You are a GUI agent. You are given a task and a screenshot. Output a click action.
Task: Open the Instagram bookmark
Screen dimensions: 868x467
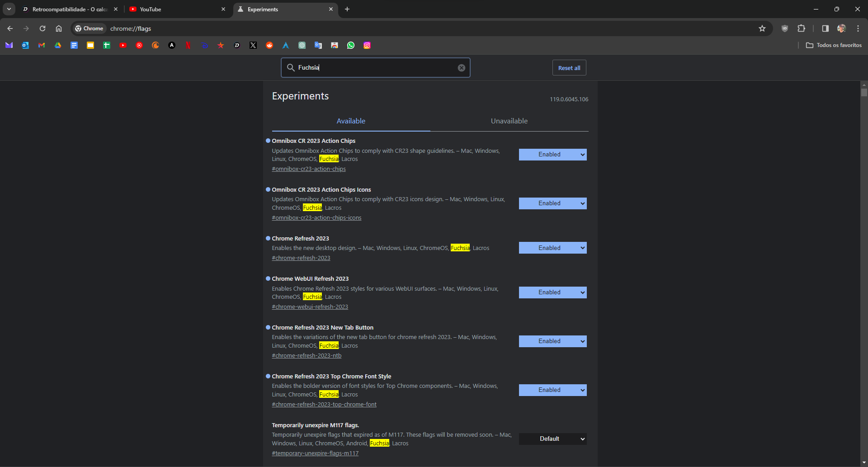(367, 45)
